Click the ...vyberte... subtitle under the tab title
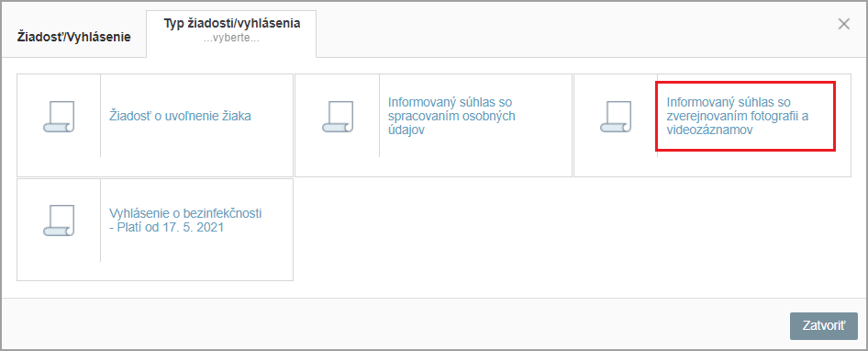Screen dimensions: 868x351 (x=231, y=40)
